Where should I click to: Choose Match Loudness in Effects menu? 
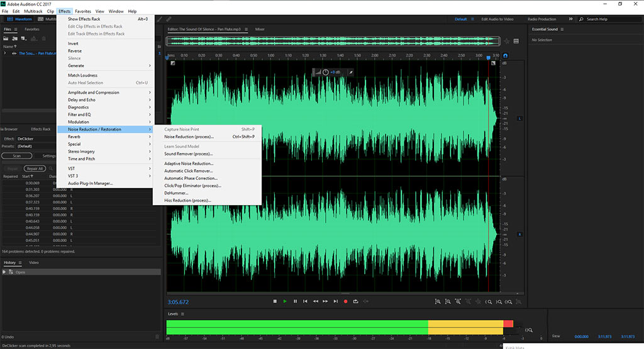click(x=106, y=75)
